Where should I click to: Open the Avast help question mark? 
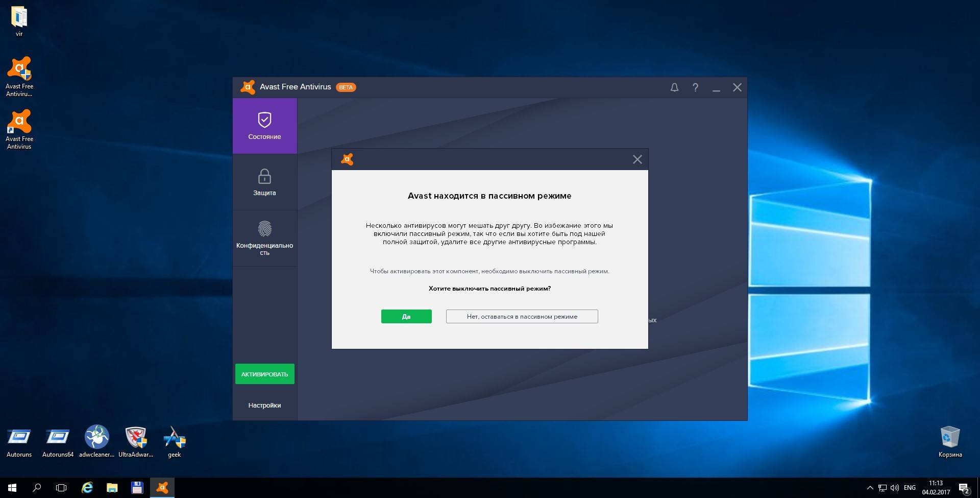(695, 87)
